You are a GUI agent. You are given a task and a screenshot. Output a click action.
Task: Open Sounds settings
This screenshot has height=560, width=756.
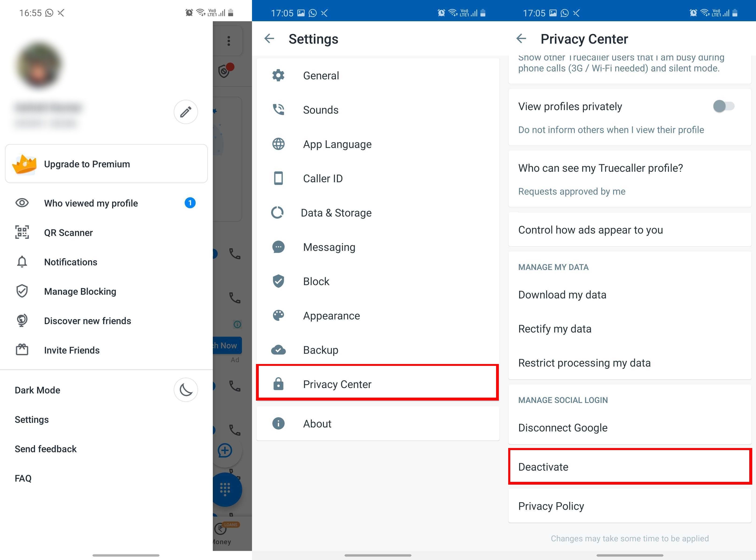coord(378,109)
